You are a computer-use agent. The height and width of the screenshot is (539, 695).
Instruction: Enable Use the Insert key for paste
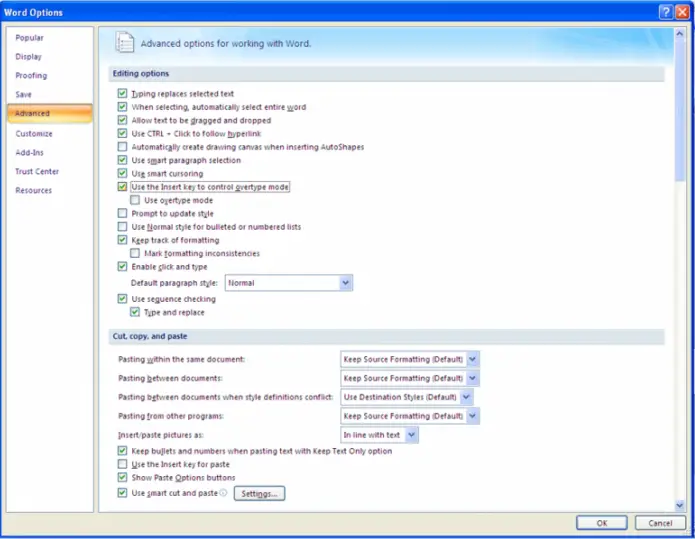click(122, 464)
